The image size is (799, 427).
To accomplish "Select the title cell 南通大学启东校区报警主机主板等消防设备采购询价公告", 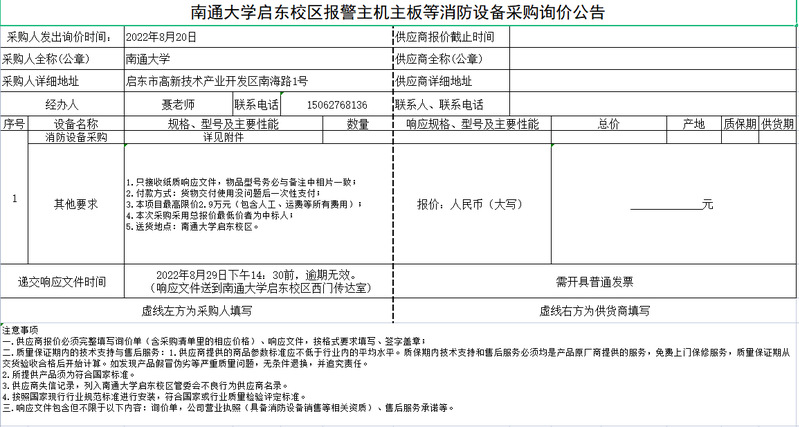I will 398,12.
